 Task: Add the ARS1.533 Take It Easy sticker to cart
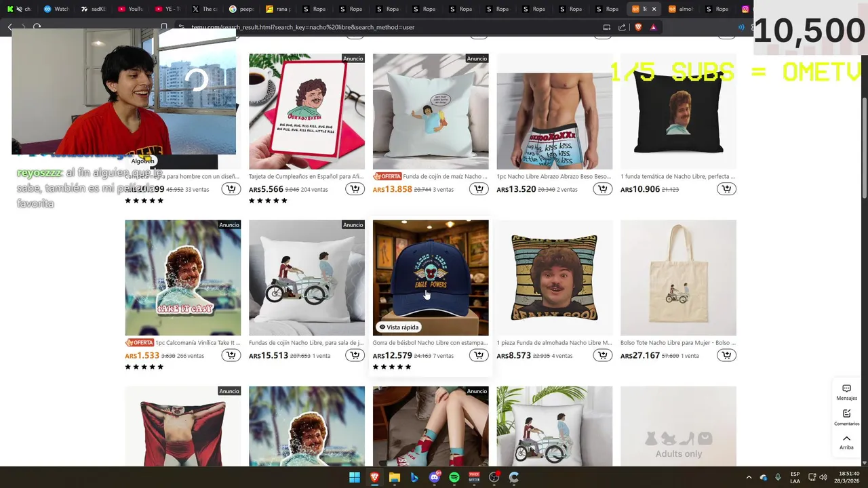pos(231,355)
